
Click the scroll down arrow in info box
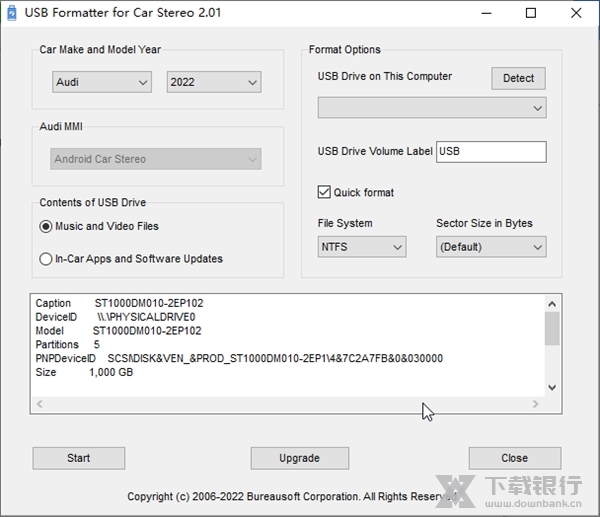click(x=552, y=388)
